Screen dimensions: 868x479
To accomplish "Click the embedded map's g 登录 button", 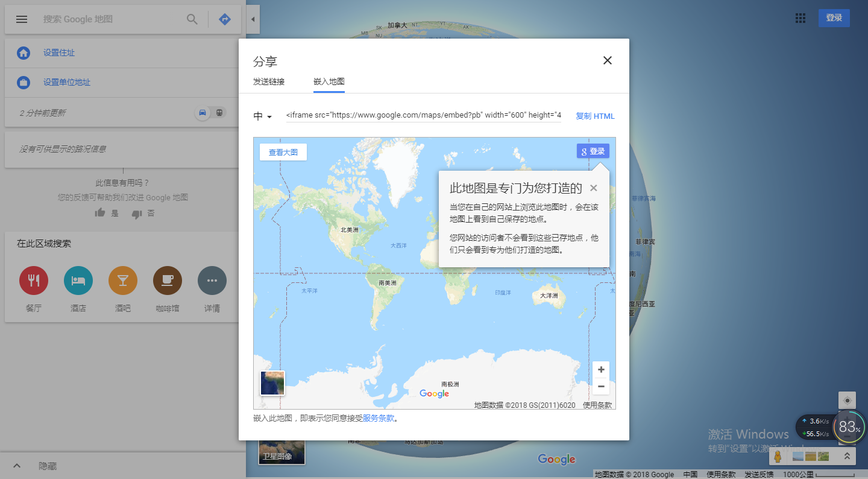I will point(593,151).
